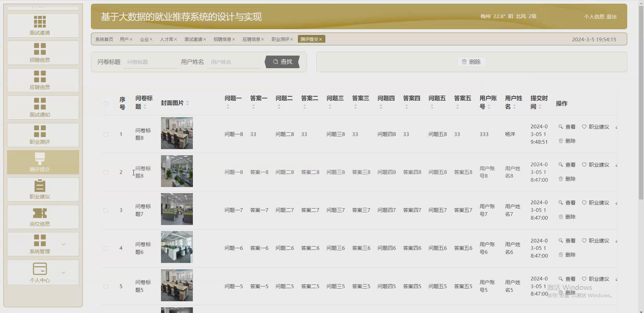This screenshot has width=644, height=313.
Task: Close the 面试邀请 tab with its X
Action: pyautogui.click(x=205, y=39)
